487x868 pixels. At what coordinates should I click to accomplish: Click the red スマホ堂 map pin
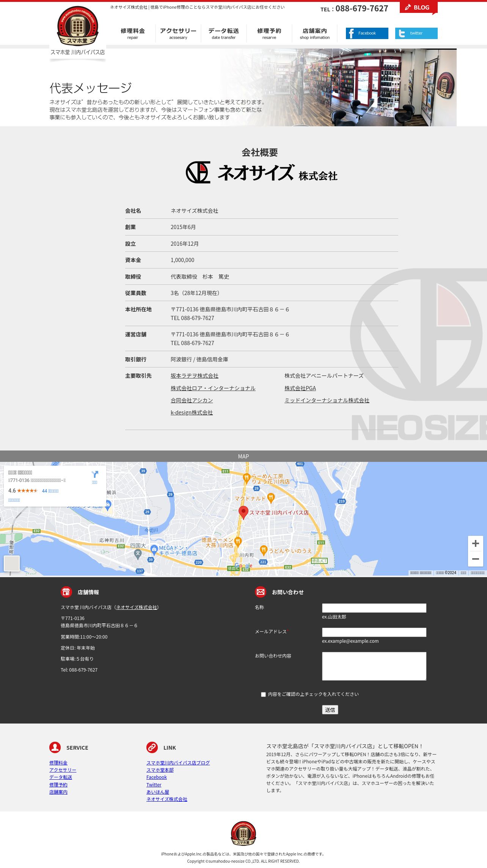click(x=243, y=512)
